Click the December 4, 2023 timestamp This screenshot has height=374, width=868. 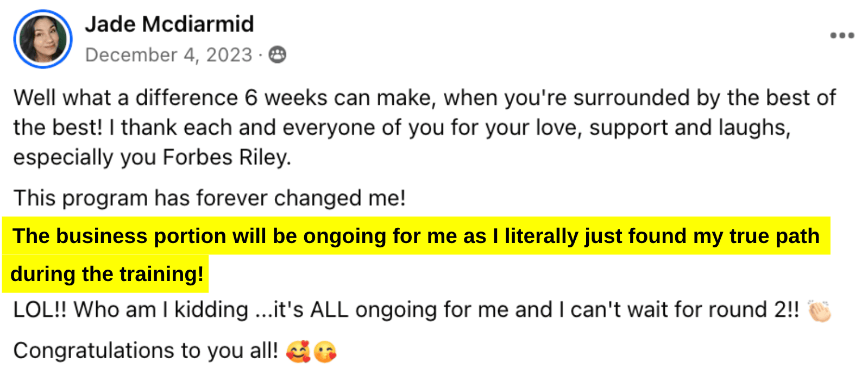coord(169,55)
